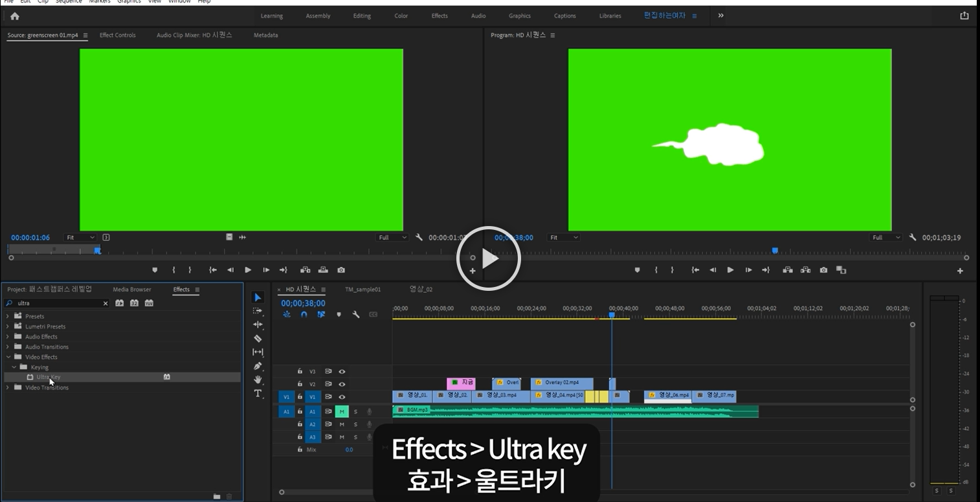
Task: Open the Effect Controls tab
Action: (118, 35)
